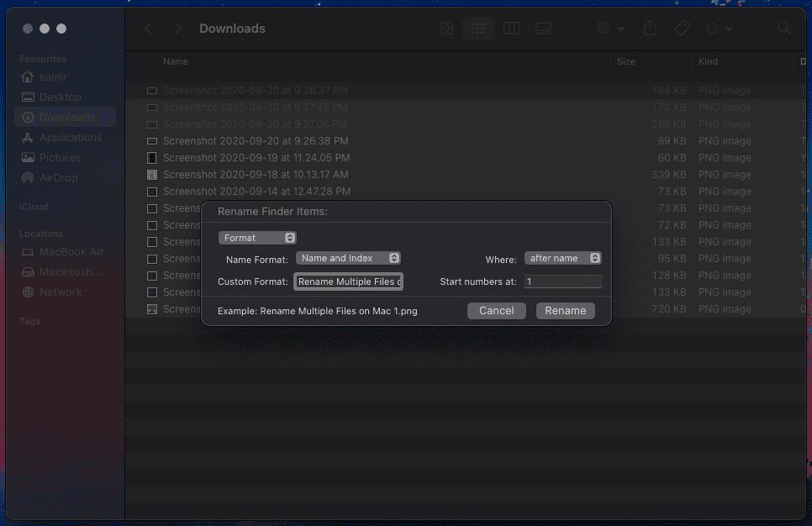812x526 pixels.
Task: Select Screenshot 2020-09-18 at 10.13.17 AM file
Action: 256,175
